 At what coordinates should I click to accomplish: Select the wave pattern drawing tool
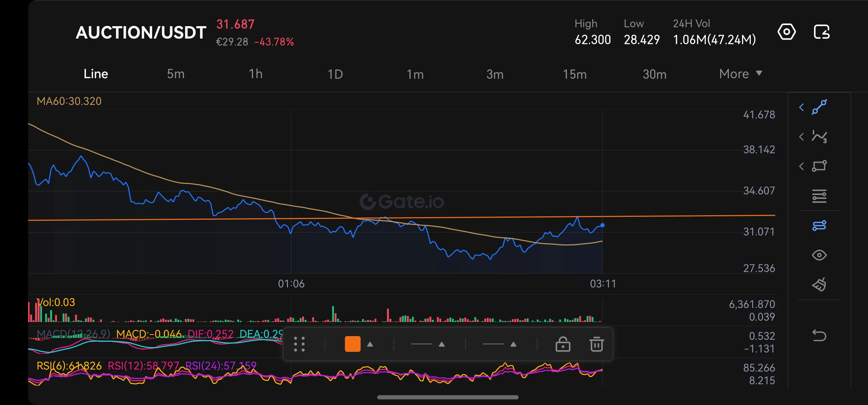click(819, 137)
